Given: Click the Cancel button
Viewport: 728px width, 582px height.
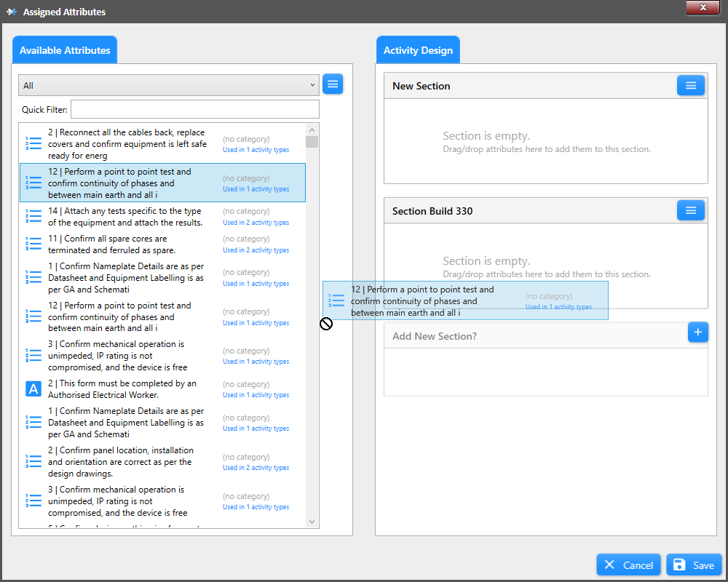Looking at the screenshot, I should [x=628, y=565].
